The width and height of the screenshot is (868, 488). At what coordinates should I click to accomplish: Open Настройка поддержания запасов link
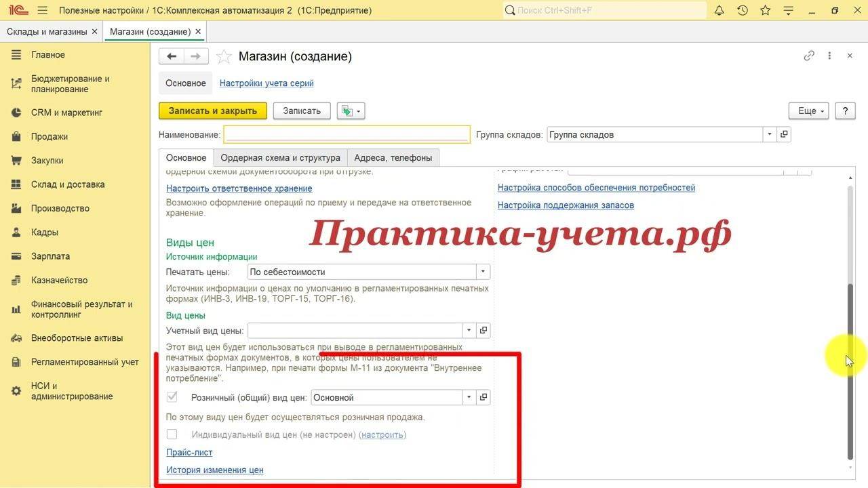566,205
